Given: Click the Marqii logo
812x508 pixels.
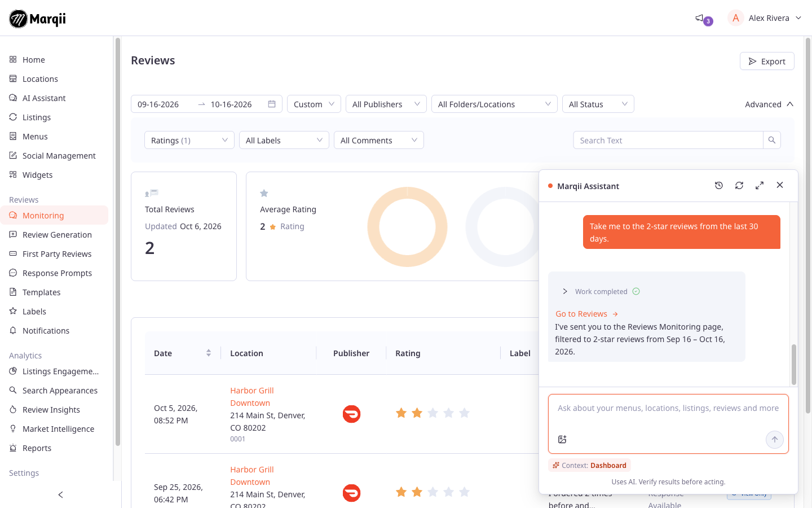Looking at the screenshot, I should click(x=38, y=19).
